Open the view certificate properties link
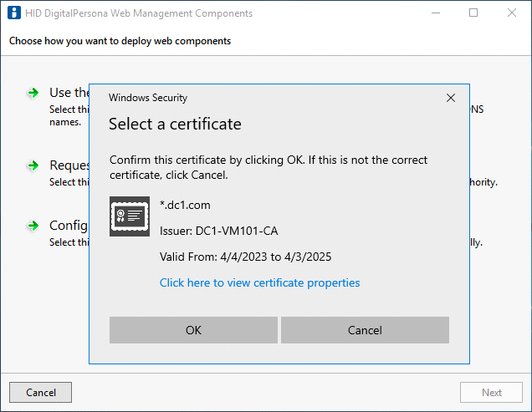This screenshot has width=532, height=412. tap(259, 282)
